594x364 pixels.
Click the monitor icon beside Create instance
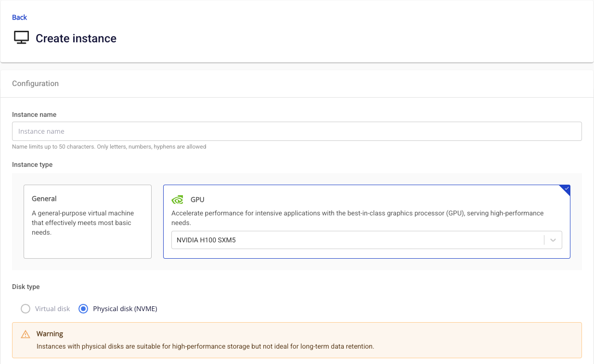coord(22,38)
